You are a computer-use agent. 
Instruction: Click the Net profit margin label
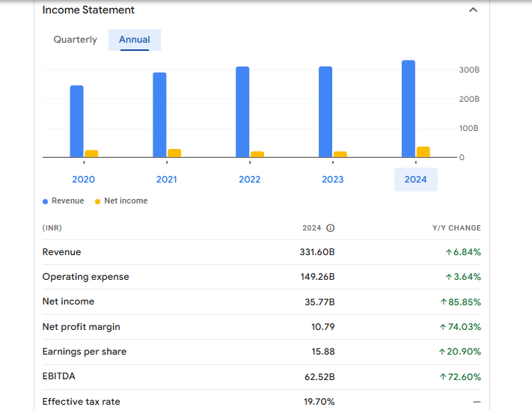tap(81, 327)
